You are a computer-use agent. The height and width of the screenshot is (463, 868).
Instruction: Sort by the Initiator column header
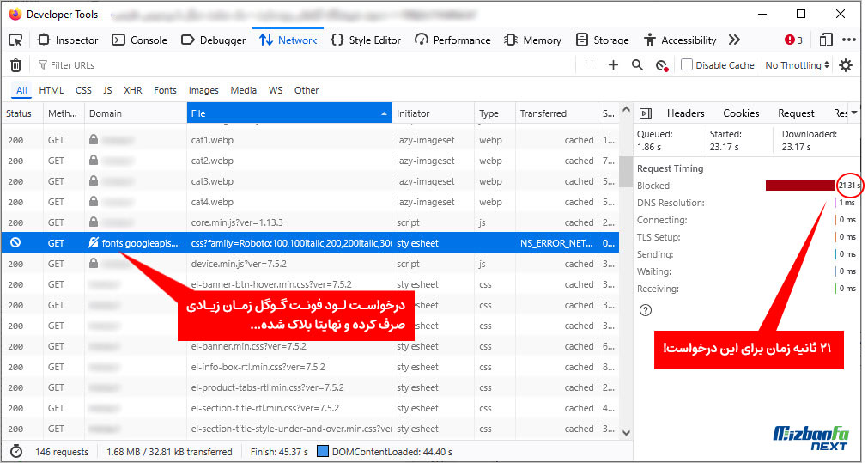pos(433,113)
